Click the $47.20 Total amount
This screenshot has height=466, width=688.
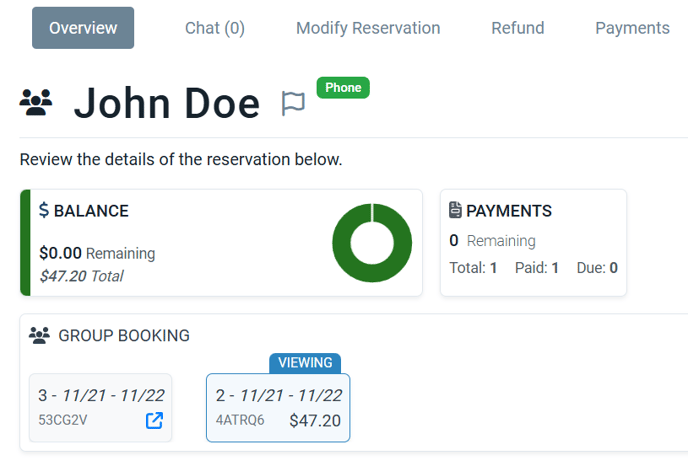pyautogui.click(x=81, y=276)
